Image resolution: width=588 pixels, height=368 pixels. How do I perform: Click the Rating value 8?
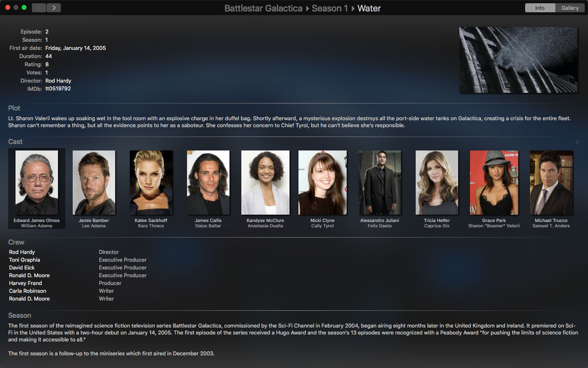tap(47, 64)
